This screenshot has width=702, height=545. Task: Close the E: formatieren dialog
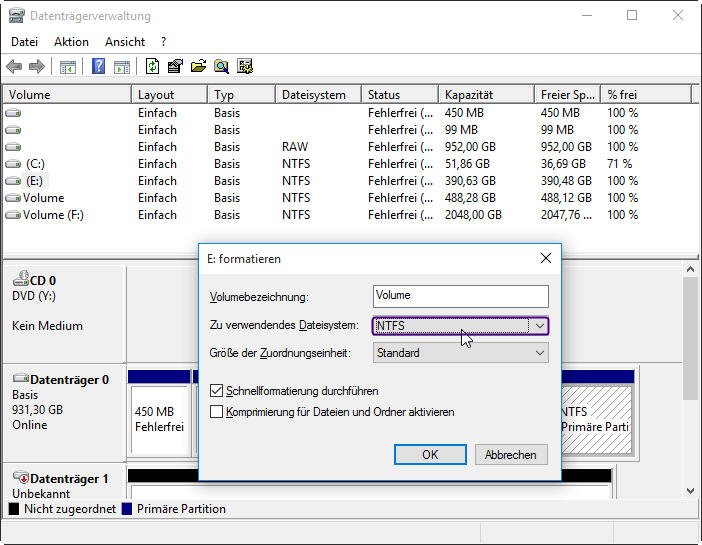point(546,258)
